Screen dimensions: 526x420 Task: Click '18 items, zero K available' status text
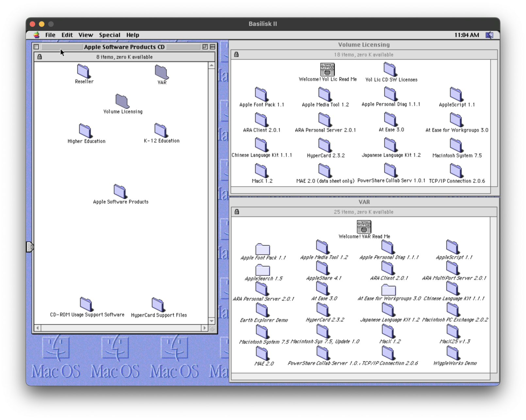[364, 55]
